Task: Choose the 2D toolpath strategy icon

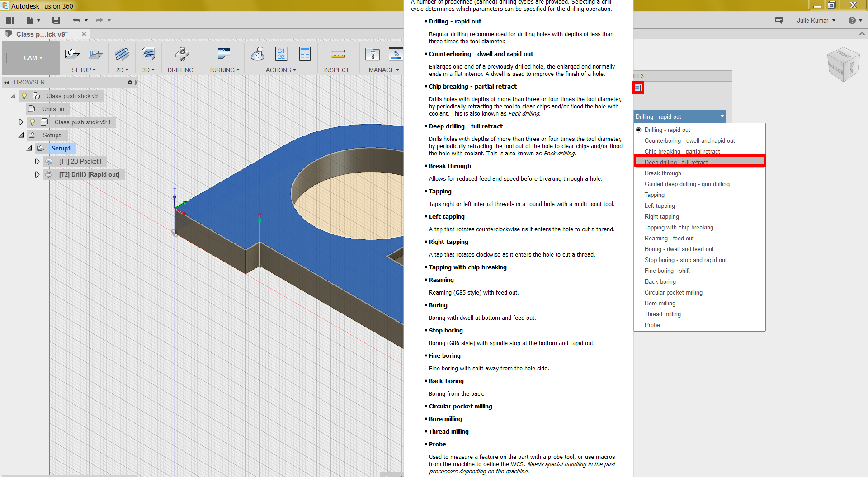Action: [x=122, y=54]
